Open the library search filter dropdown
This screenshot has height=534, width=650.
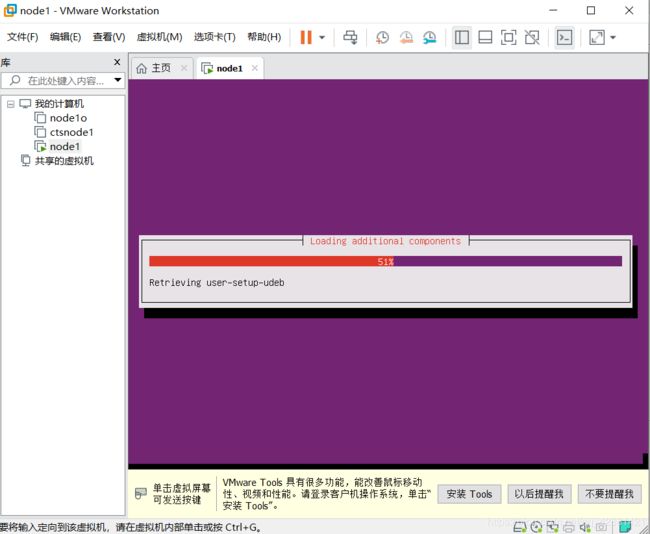(118, 80)
